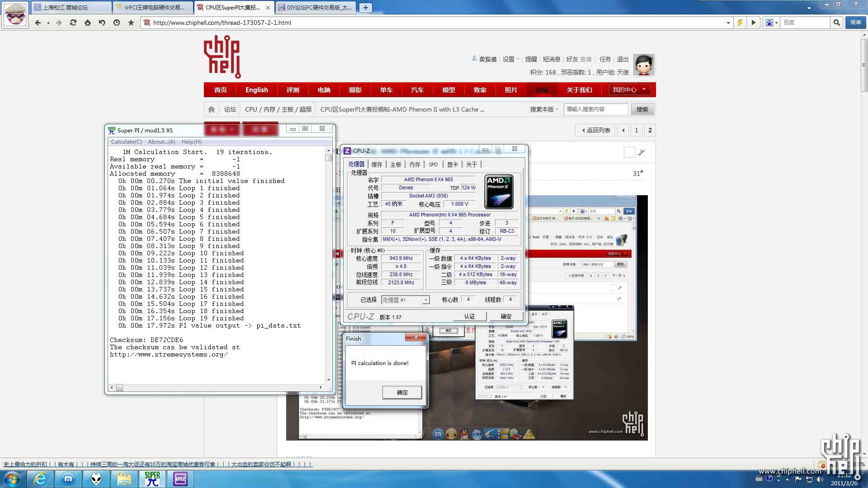868x488 pixels.
Task: Click 短消息 link in user bar
Action: [x=551, y=59]
